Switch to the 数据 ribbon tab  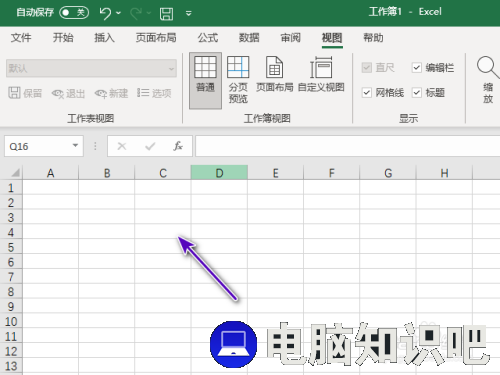pos(249,38)
